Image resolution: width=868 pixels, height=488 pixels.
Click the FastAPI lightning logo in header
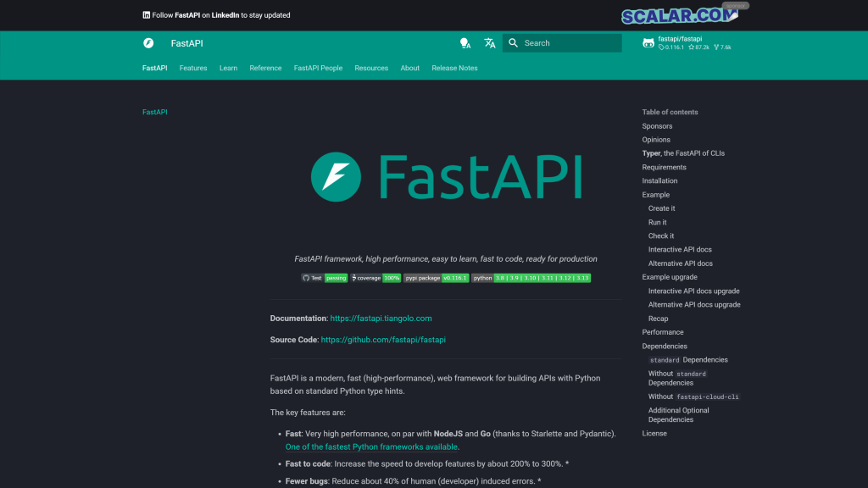pyautogui.click(x=148, y=43)
